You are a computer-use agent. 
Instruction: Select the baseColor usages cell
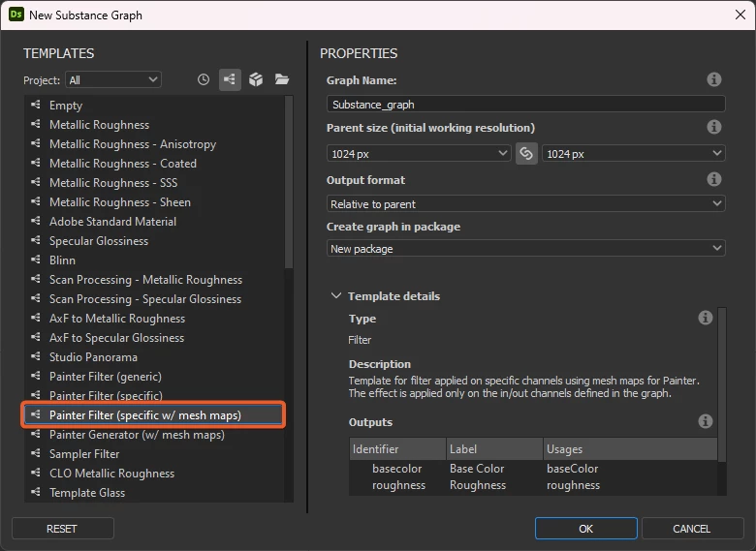[572, 468]
